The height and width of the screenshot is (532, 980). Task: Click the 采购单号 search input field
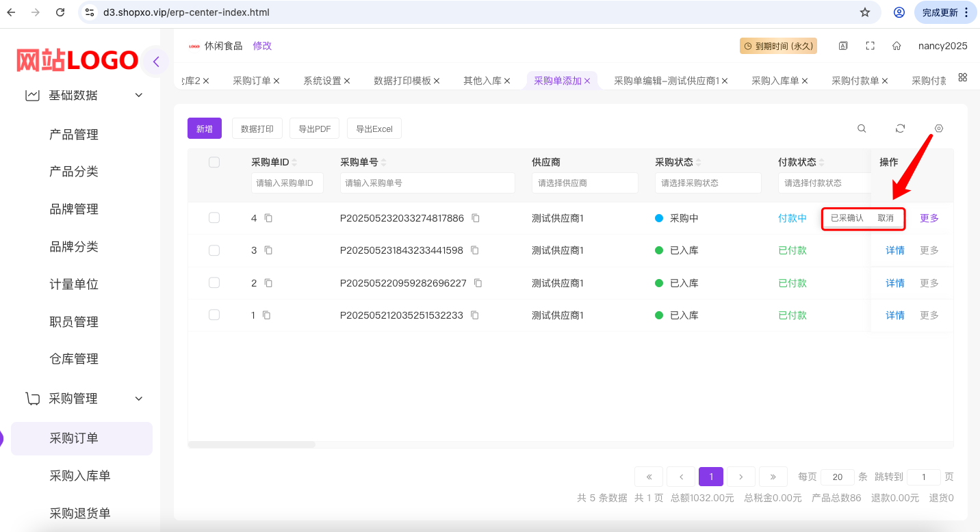[x=427, y=183]
